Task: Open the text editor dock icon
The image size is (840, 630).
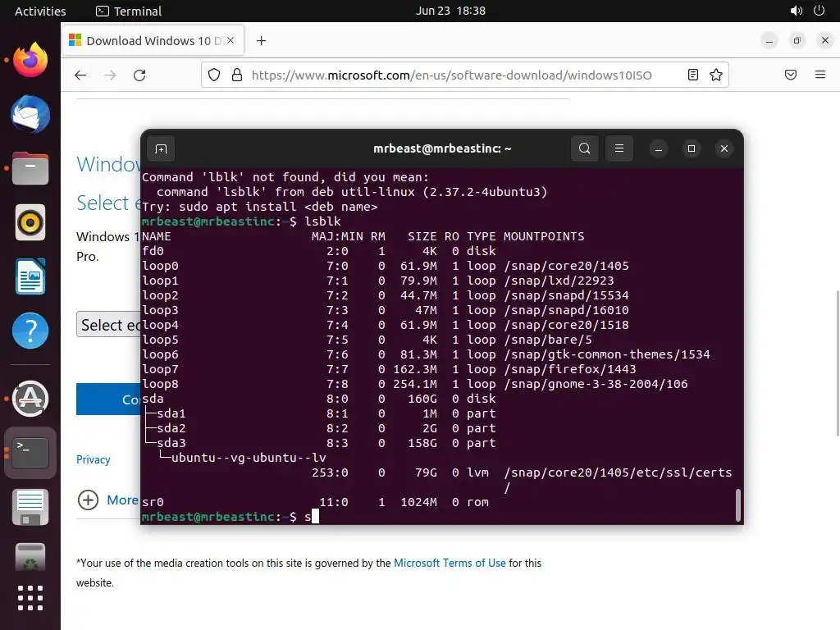Action: pos(30,507)
